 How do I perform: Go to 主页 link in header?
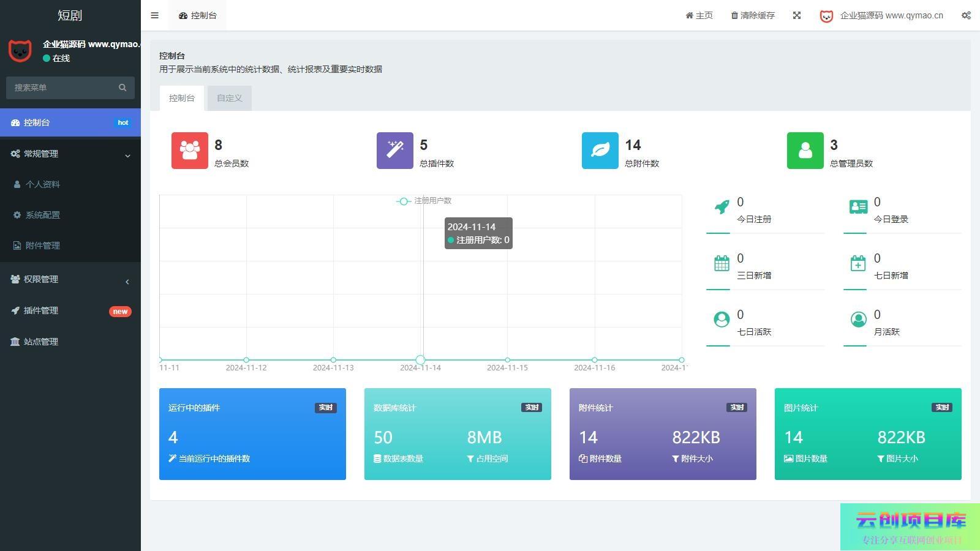[x=699, y=15]
